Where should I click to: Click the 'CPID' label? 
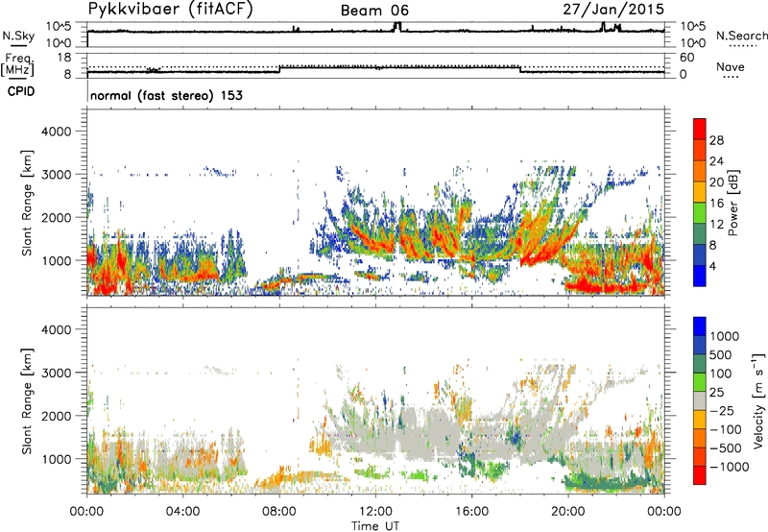(x=21, y=91)
